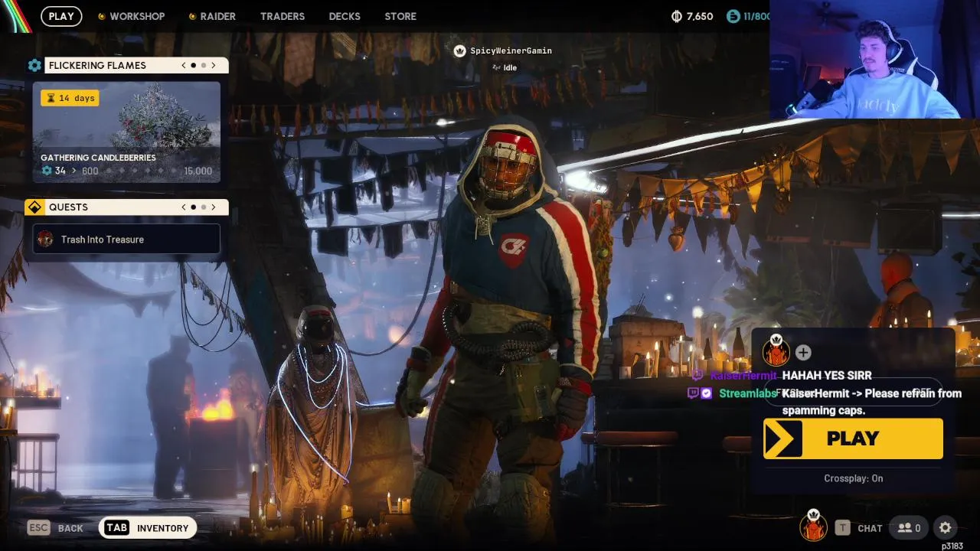Click the SpicyWeinerGamin player name
This screenshot has width=980, height=551.
click(511, 51)
